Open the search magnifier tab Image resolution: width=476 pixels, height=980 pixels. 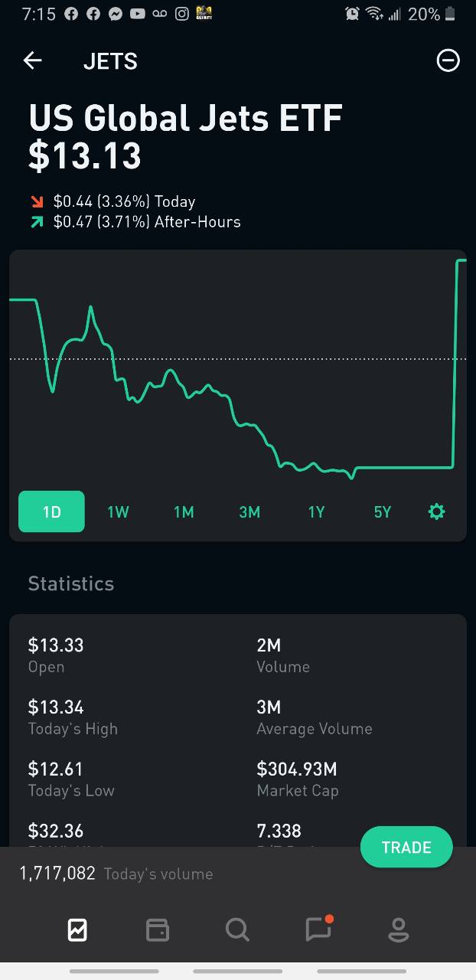[238, 929]
